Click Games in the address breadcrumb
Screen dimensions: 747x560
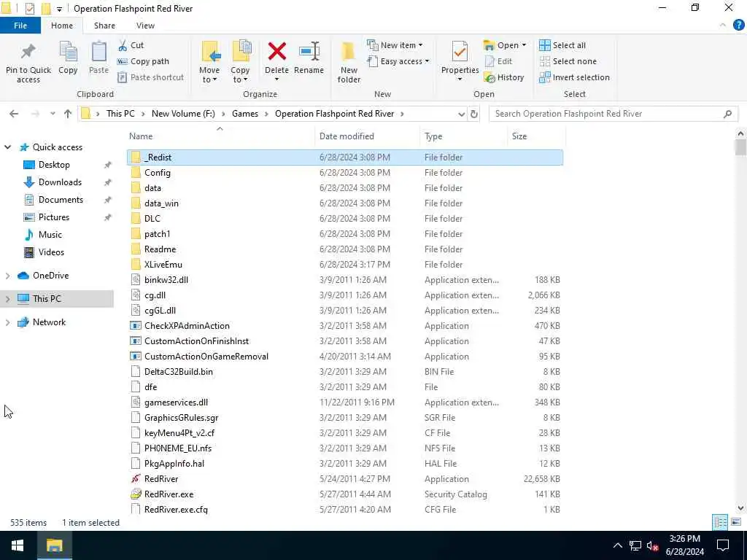[245, 114]
